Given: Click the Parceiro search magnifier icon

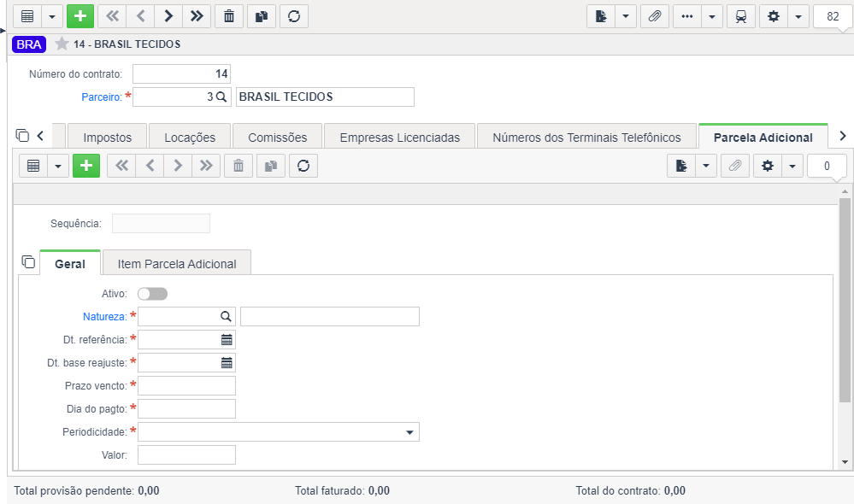Looking at the screenshot, I should (221, 97).
